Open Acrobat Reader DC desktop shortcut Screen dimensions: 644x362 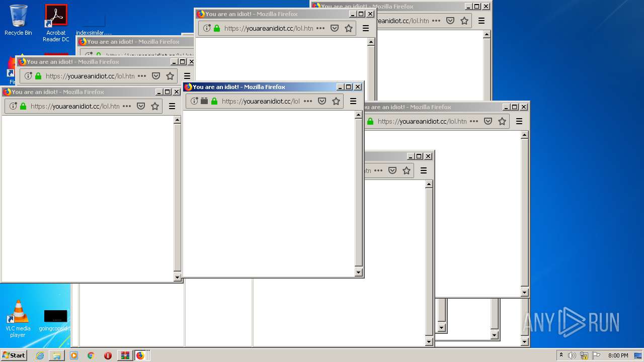[x=56, y=23]
